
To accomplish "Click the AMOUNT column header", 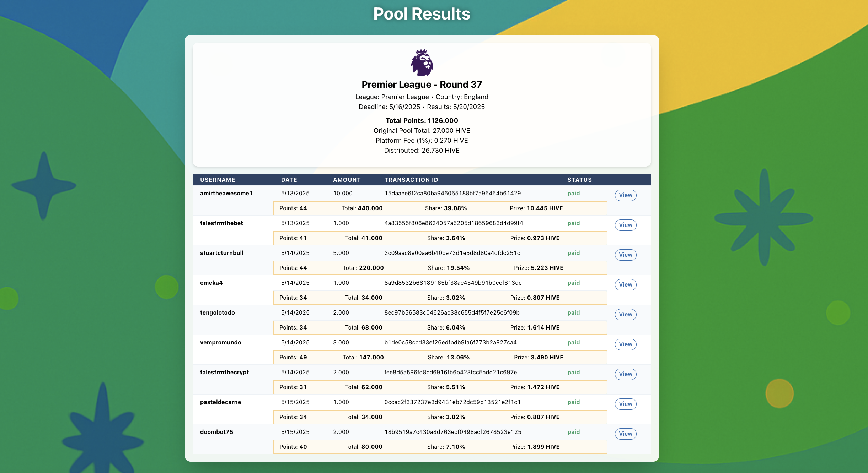I will [347, 180].
